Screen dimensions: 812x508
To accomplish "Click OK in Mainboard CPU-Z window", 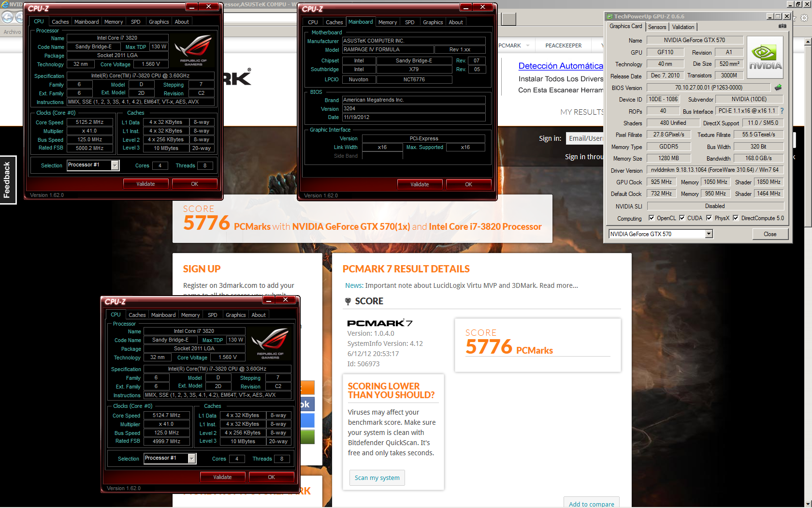I will coord(468,184).
